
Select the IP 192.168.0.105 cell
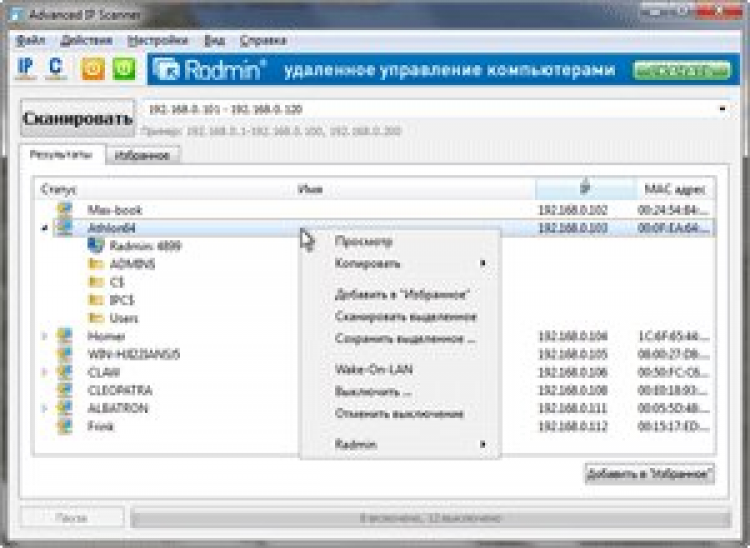pyautogui.click(x=573, y=354)
